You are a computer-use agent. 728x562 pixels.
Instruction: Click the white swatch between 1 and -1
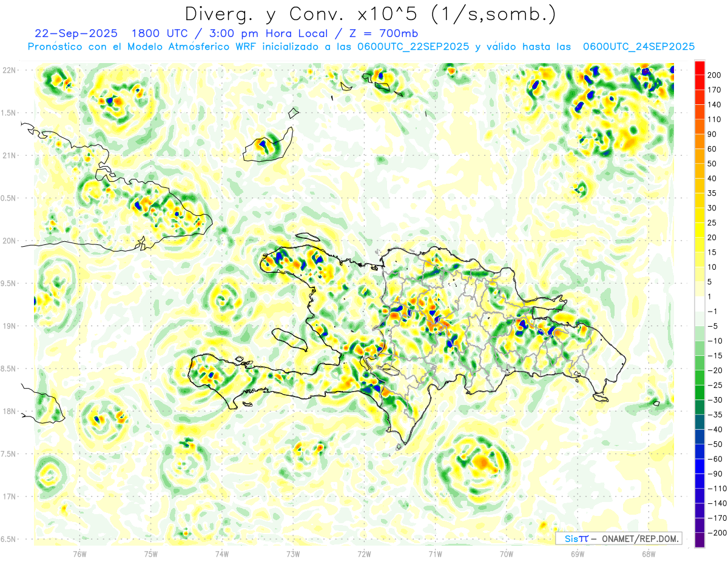point(699,304)
